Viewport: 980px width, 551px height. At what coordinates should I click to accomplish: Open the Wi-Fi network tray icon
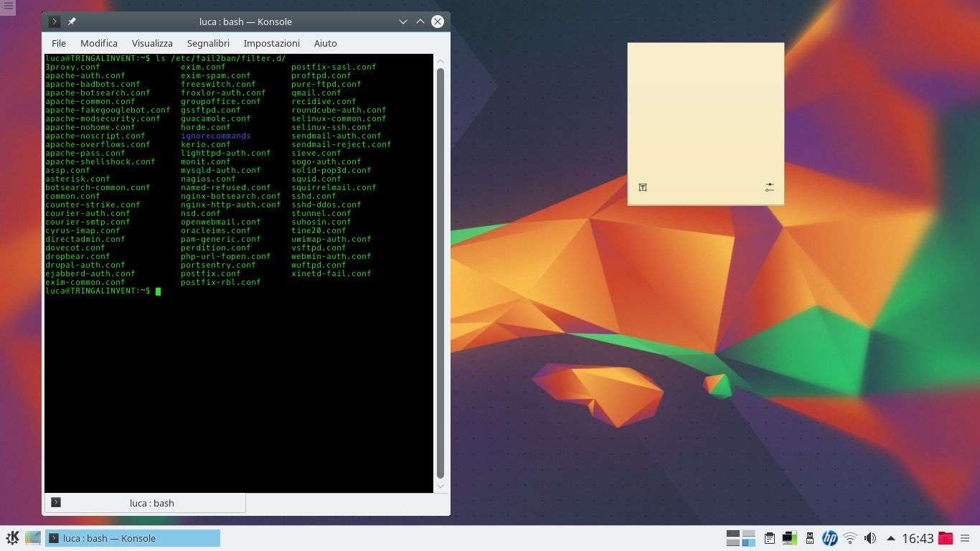850,538
